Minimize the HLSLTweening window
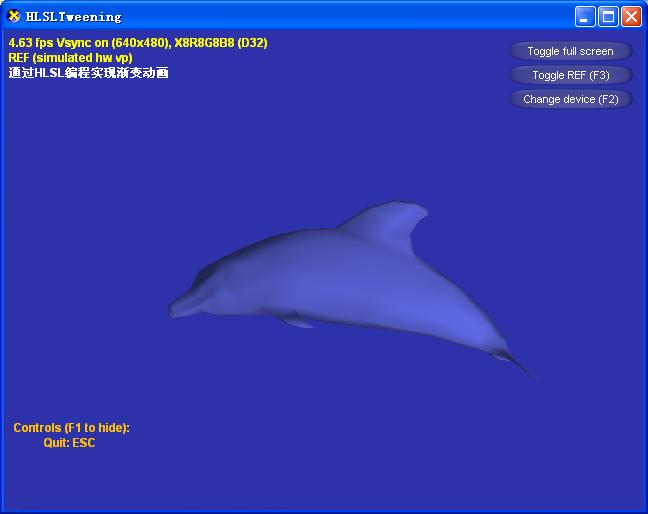648x514 pixels. click(585, 17)
